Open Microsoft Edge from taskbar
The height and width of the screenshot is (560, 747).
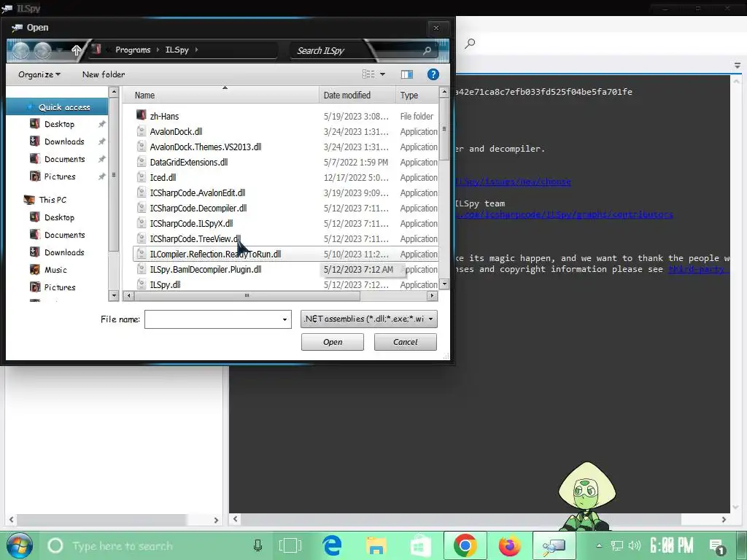click(332, 545)
